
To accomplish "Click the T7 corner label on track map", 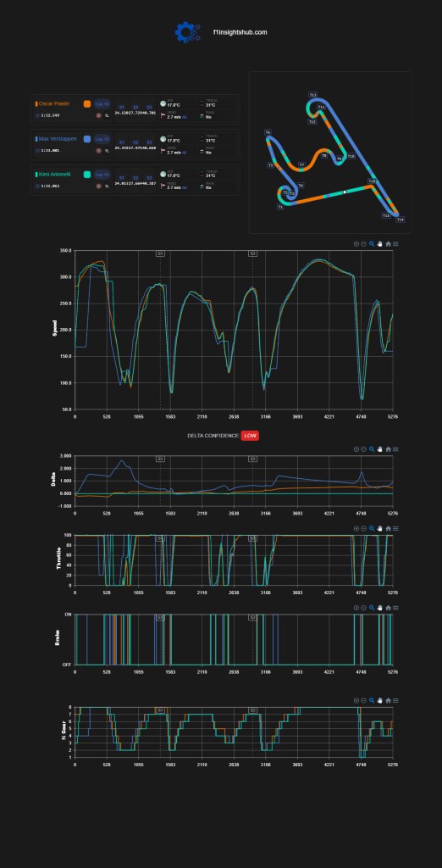I will (301, 164).
